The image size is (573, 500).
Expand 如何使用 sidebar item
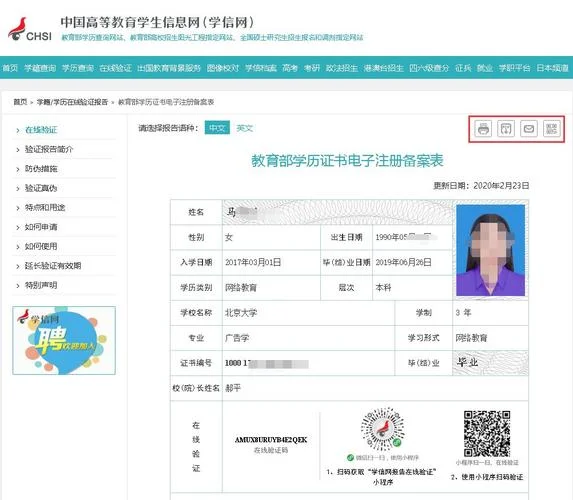tap(41, 246)
